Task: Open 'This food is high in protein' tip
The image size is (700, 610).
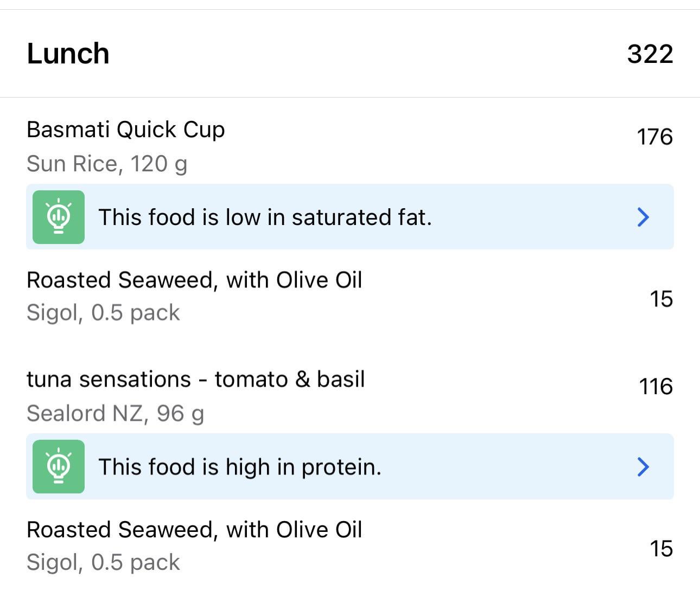Action: click(x=350, y=466)
